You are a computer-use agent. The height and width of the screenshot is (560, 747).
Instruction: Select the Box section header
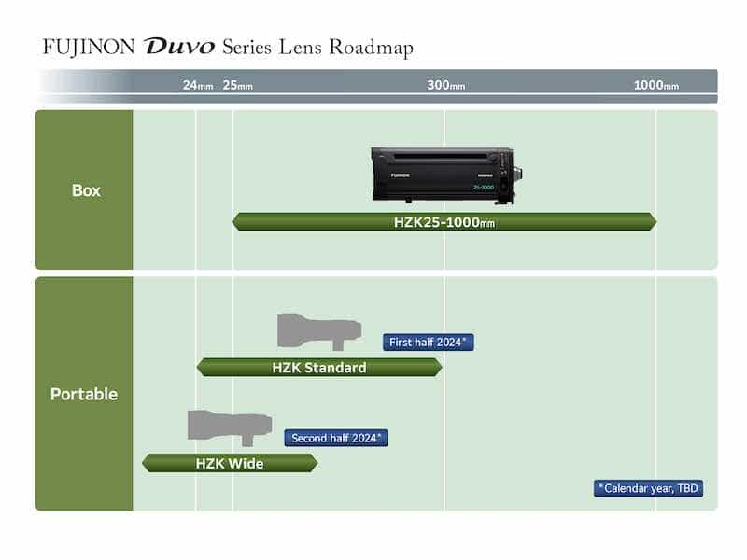click(x=85, y=190)
